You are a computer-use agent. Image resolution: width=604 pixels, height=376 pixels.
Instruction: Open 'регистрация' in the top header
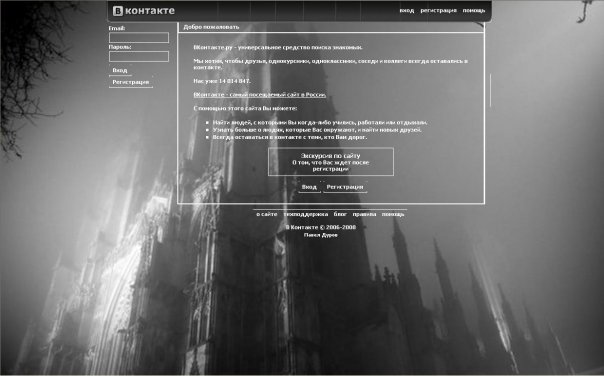pyautogui.click(x=438, y=10)
